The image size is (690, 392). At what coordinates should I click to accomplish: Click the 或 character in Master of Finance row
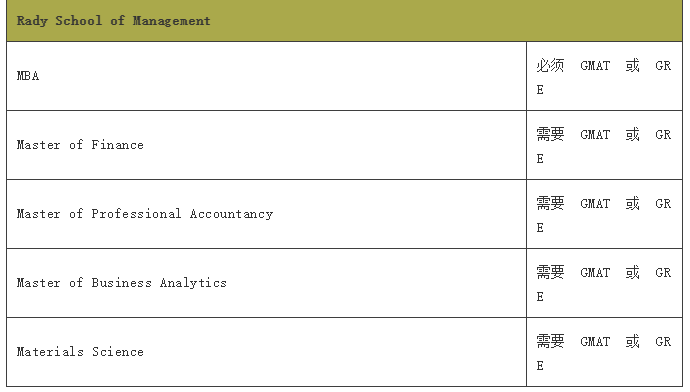[632, 134]
